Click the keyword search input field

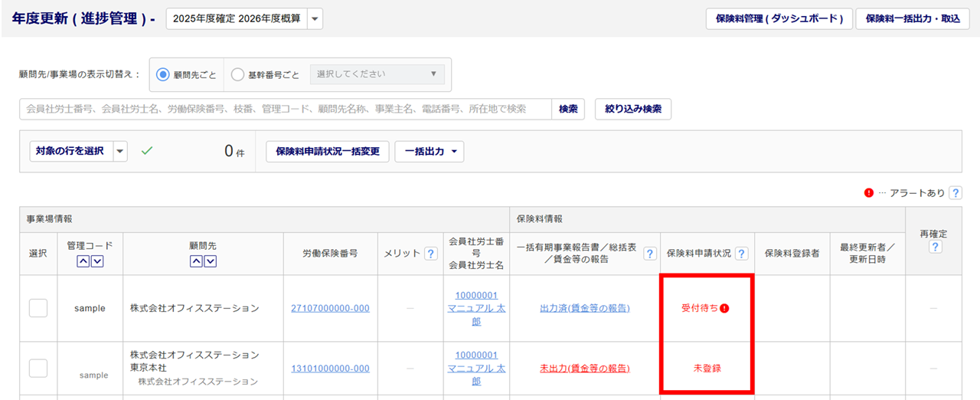coord(285,109)
